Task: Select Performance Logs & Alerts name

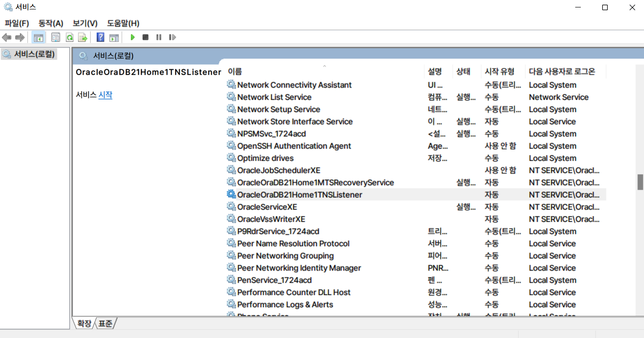Action: [285, 305]
